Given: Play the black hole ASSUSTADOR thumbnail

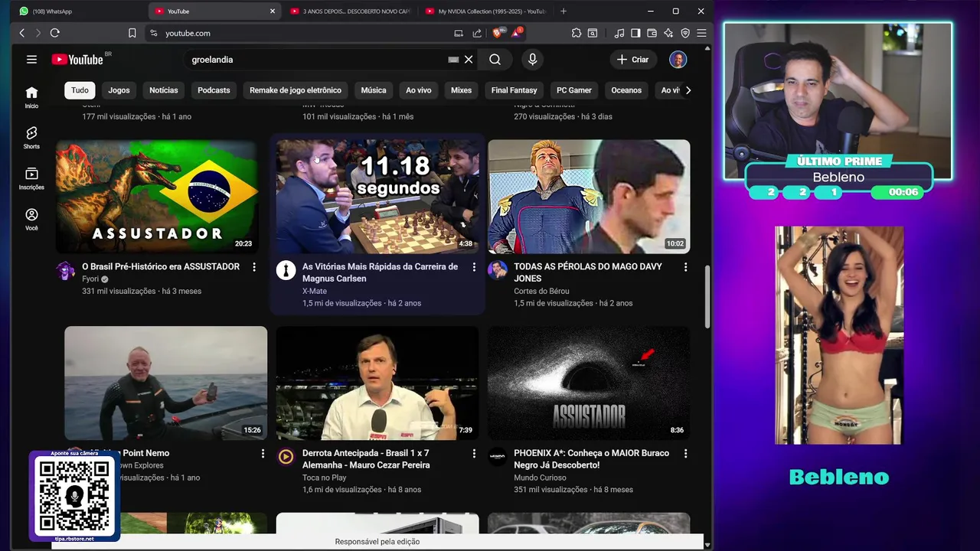Looking at the screenshot, I should tap(589, 383).
